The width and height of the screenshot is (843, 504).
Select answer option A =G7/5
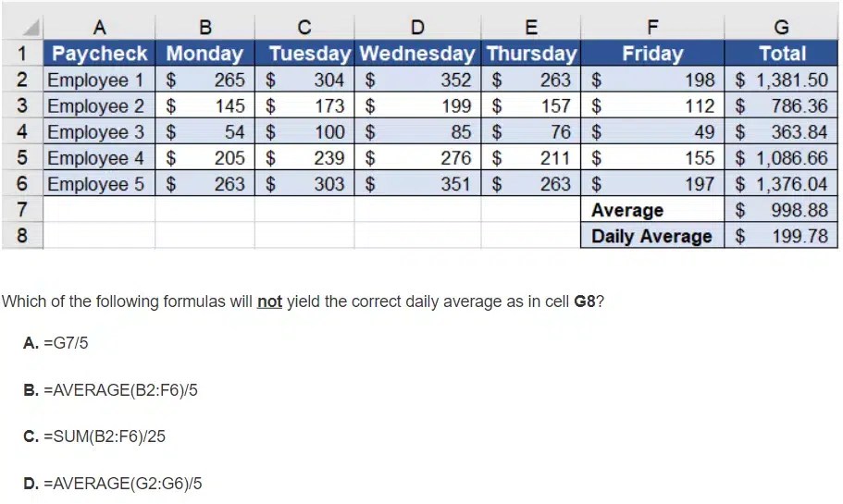tap(56, 343)
